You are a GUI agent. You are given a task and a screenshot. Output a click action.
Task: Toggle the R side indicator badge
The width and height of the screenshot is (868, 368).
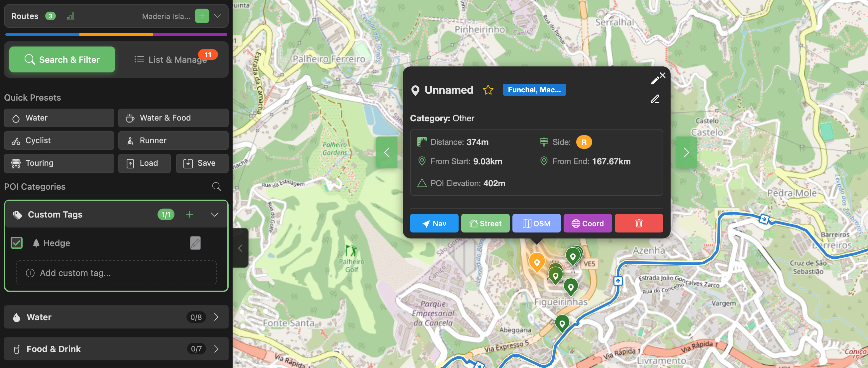coord(584,142)
